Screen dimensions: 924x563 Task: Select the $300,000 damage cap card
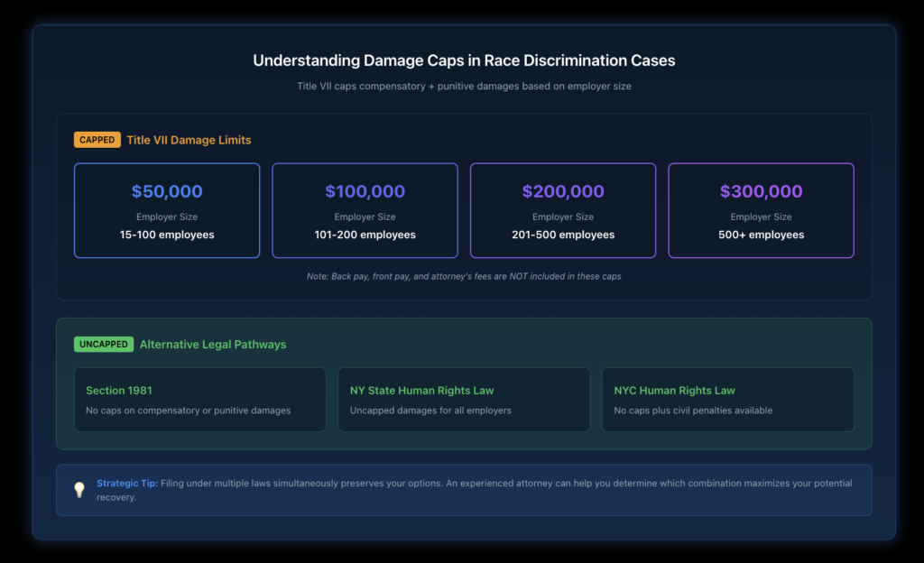761,209
